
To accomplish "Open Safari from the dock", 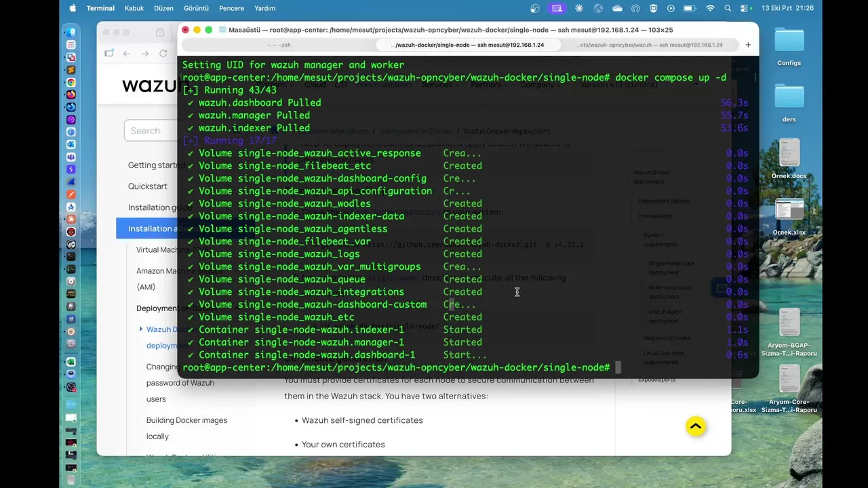I will coord(71,133).
